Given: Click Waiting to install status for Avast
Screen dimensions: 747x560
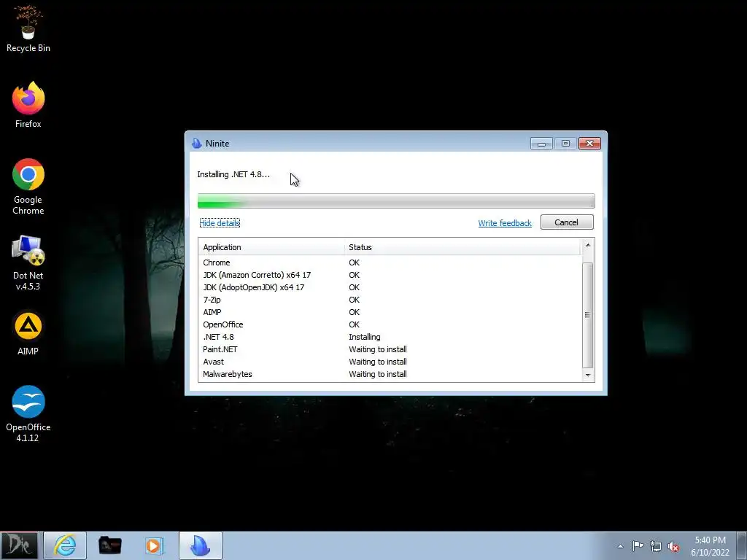Looking at the screenshot, I should 378,362.
